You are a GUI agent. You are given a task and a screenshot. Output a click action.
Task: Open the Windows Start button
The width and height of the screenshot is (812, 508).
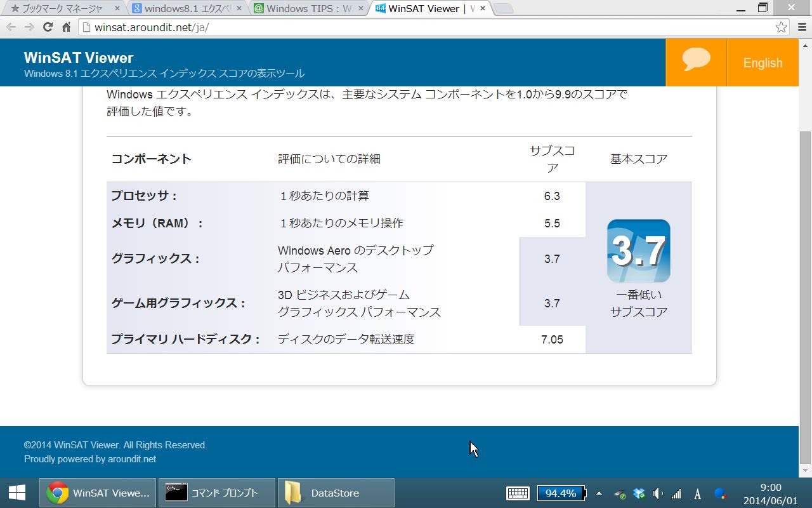tap(17, 493)
